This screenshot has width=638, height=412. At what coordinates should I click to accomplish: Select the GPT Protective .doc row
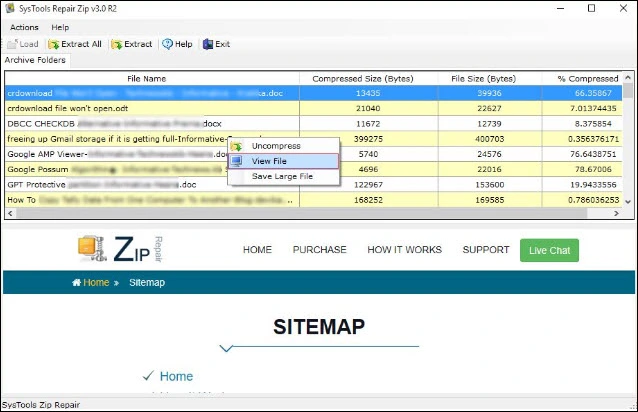tap(313, 185)
